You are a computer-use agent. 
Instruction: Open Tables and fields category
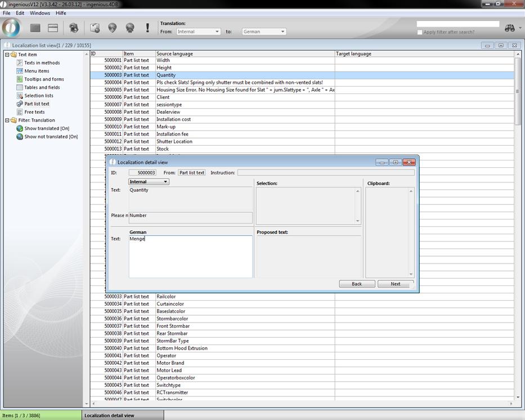pyautogui.click(x=42, y=87)
